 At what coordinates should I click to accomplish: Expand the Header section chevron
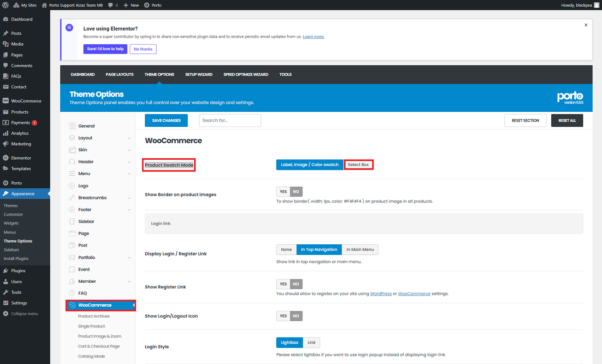tap(129, 162)
